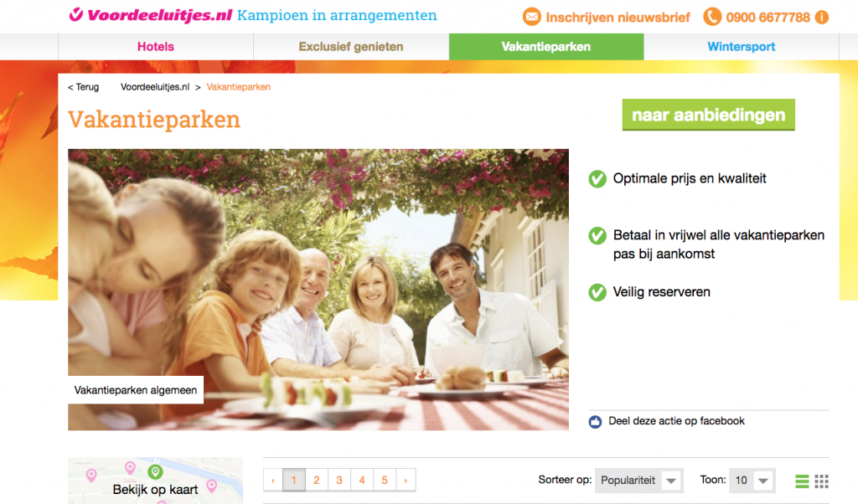The image size is (858, 504).
Task: Click the orange phone icon
Action: click(x=712, y=17)
